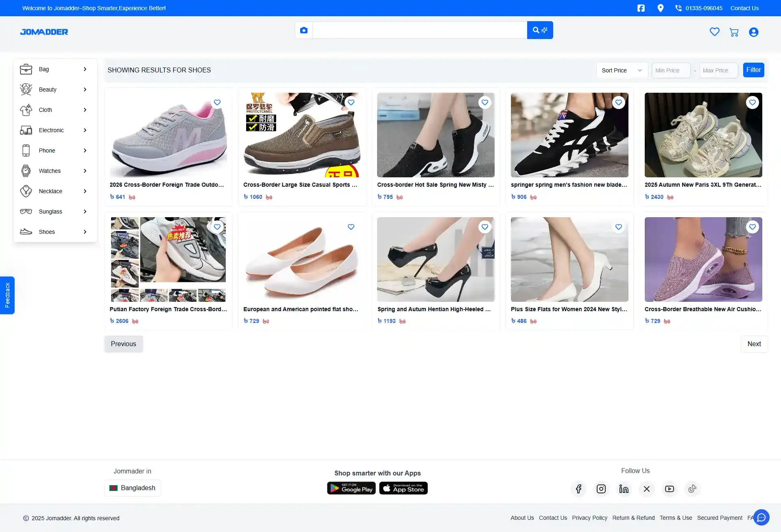Open the TikTok icon under Follow Us
Screen dimensions: 781x532
692,489
